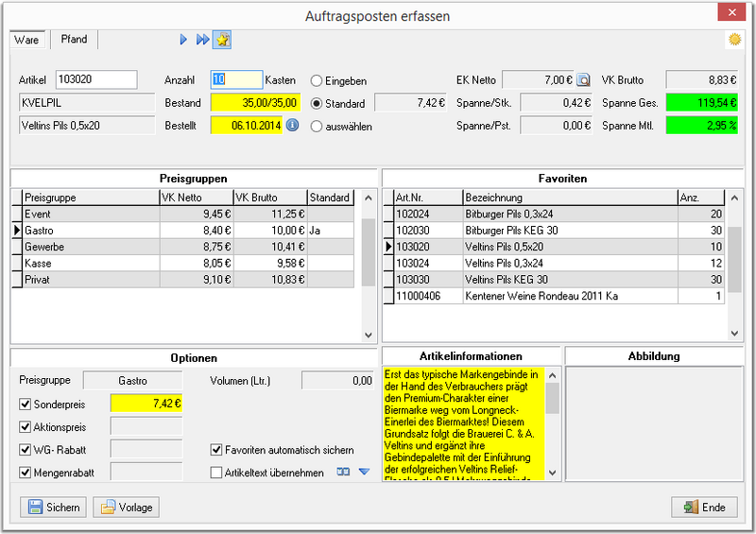This screenshot has width=756, height=534.
Task: Click Favoriten list scroll up arrow
Action: click(x=734, y=198)
